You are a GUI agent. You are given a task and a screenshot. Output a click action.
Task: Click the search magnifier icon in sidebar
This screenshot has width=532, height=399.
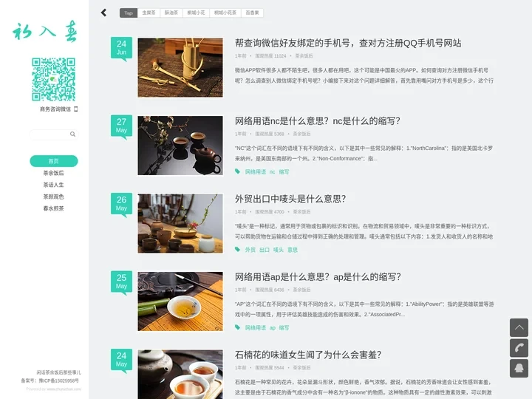pos(72,134)
